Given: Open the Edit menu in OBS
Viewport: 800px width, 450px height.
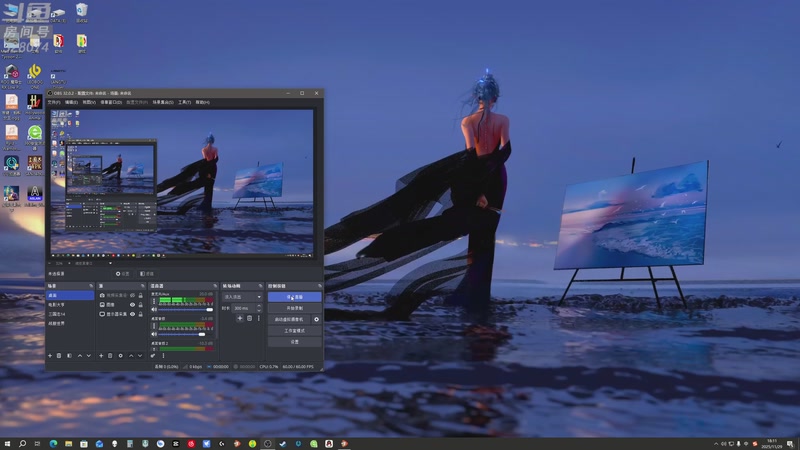Looking at the screenshot, I should coord(71,102).
